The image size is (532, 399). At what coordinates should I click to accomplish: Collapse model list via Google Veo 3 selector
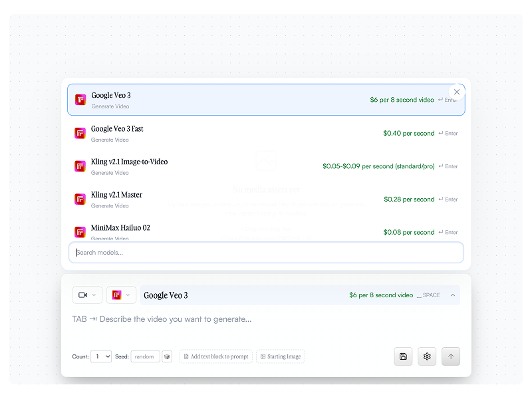pyautogui.click(x=300, y=295)
